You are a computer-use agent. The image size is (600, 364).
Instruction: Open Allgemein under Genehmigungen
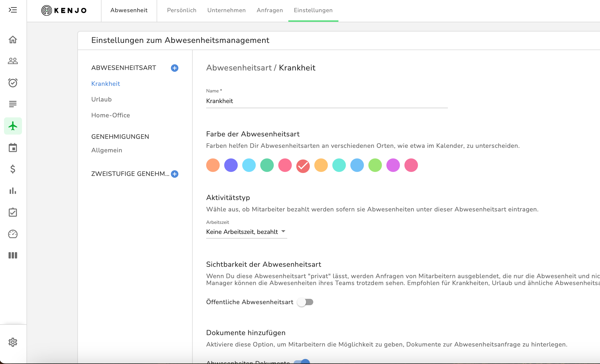(x=107, y=150)
